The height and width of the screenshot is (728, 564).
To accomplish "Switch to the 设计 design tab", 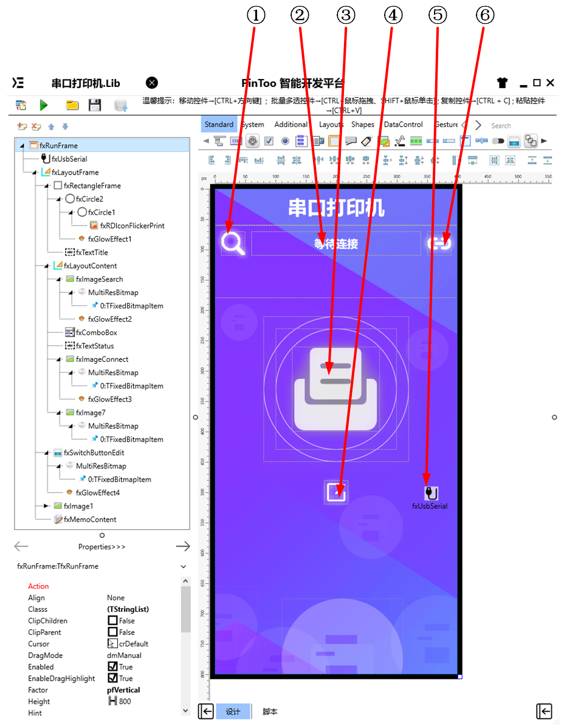I will click(x=233, y=712).
